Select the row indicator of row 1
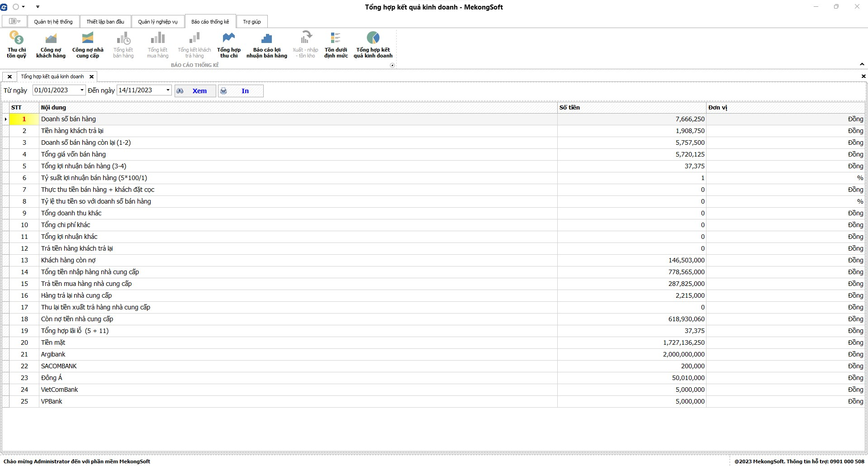868x466 pixels. (5, 119)
